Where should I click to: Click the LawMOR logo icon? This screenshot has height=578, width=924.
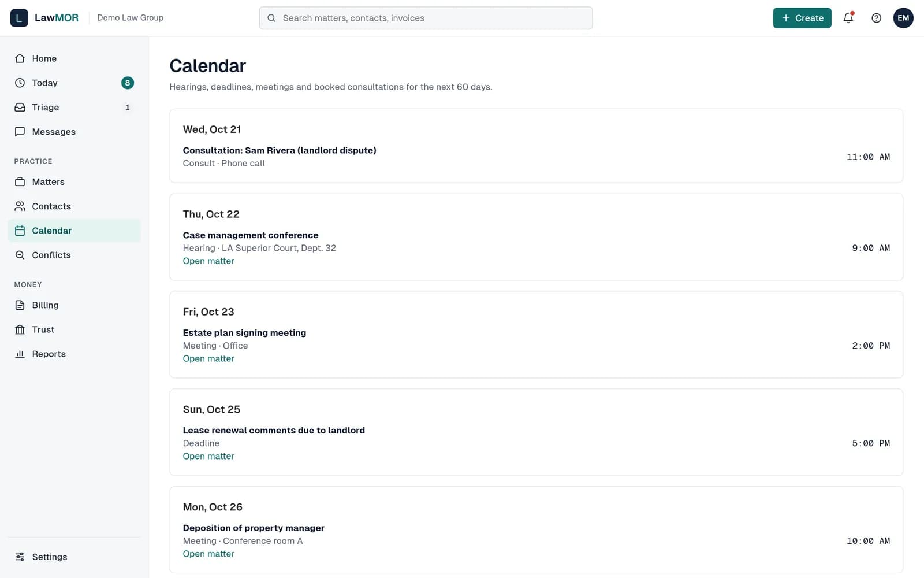[19, 18]
